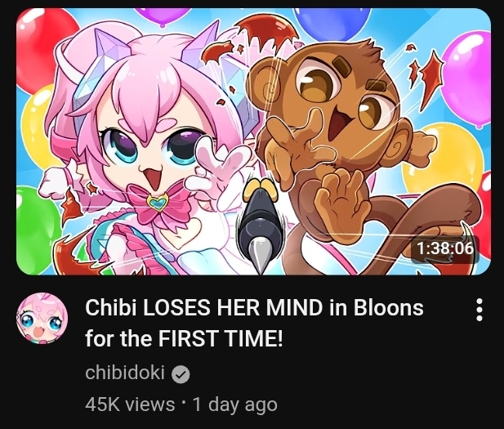Click the 'FIRST TIME!' line of the title

[x=221, y=338]
